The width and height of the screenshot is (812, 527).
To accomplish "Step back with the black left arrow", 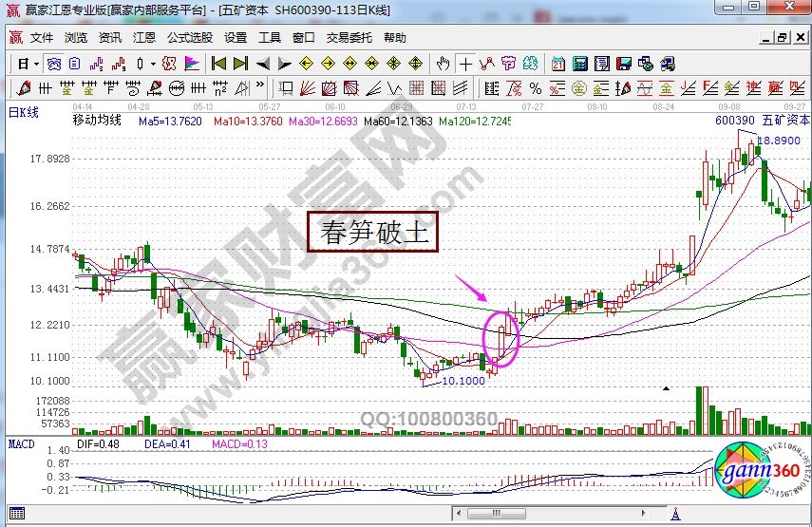I will click(x=263, y=65).
